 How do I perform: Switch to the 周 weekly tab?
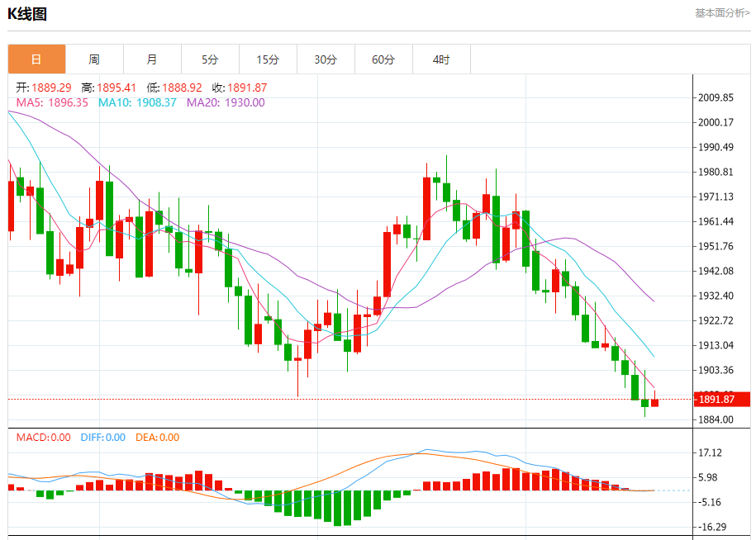click(x=94, y=59)
